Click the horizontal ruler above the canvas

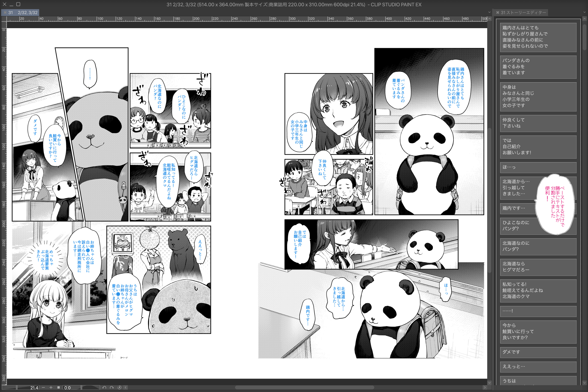coord(247,19)
